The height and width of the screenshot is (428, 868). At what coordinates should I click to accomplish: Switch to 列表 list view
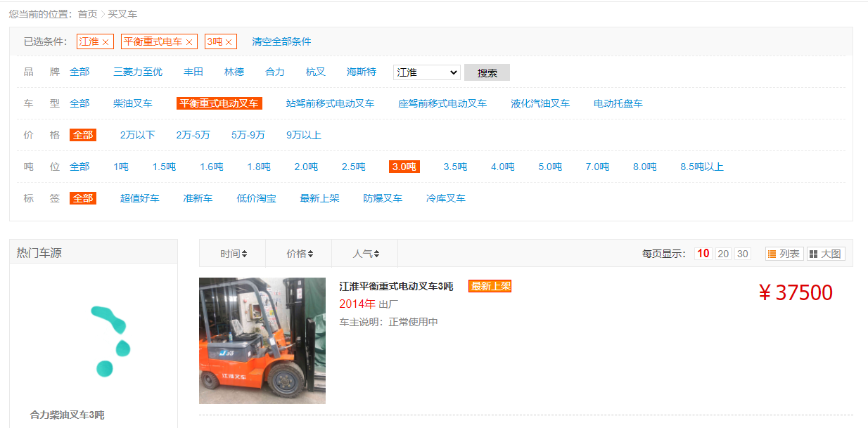pyautogui.click(x=783, y=253)
